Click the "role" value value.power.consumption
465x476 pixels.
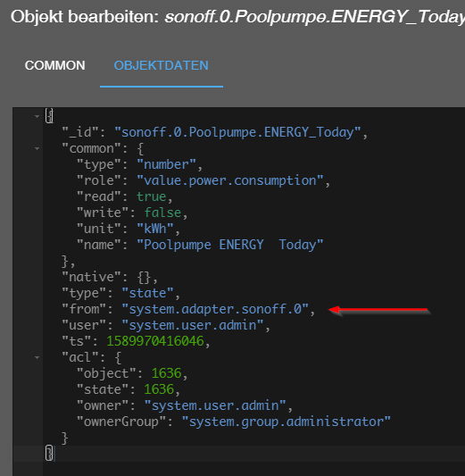click(x=230, y=181)
